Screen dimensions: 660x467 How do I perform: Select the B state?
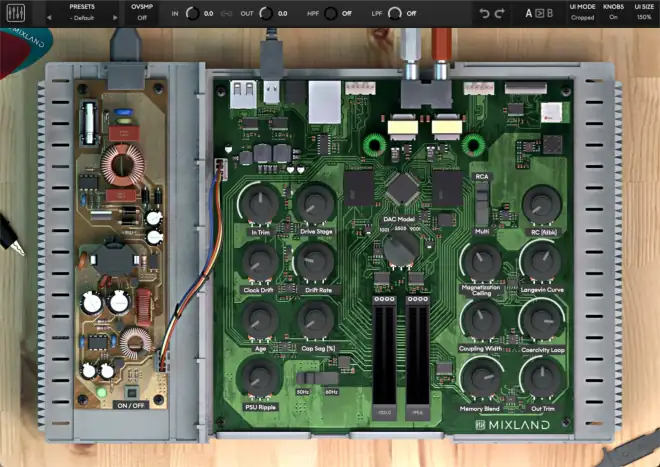point(550,13)
